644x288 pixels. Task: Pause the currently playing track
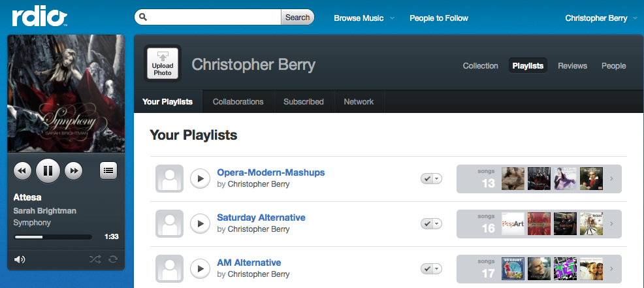click(x=48, y=171)
